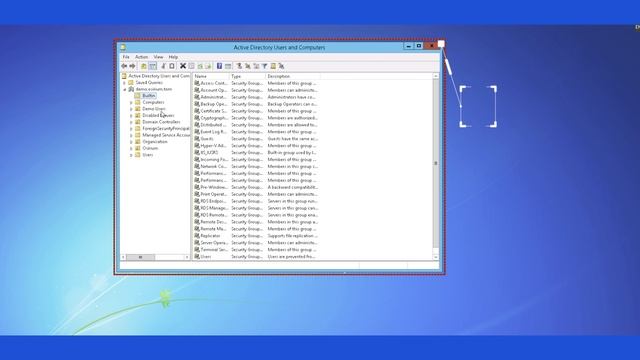Image resolution: width=640 pixels, height=360 pixels.
Task: Open the Help menu
Action: tap(173, 57)
